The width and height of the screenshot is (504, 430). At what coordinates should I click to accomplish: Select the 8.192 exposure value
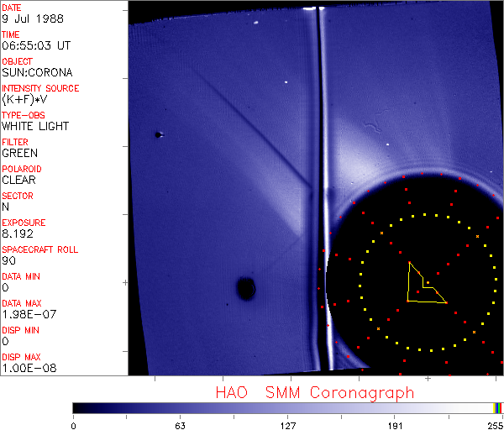pyautogui.click(x=17, y=233)
